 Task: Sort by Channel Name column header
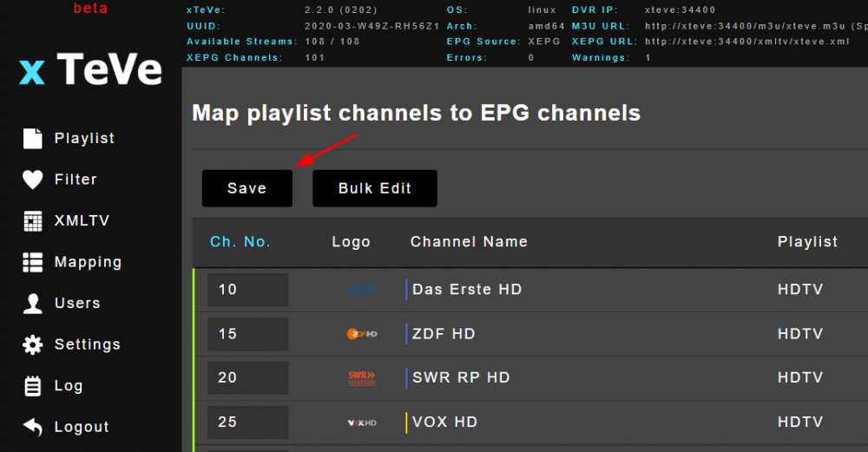469,242
